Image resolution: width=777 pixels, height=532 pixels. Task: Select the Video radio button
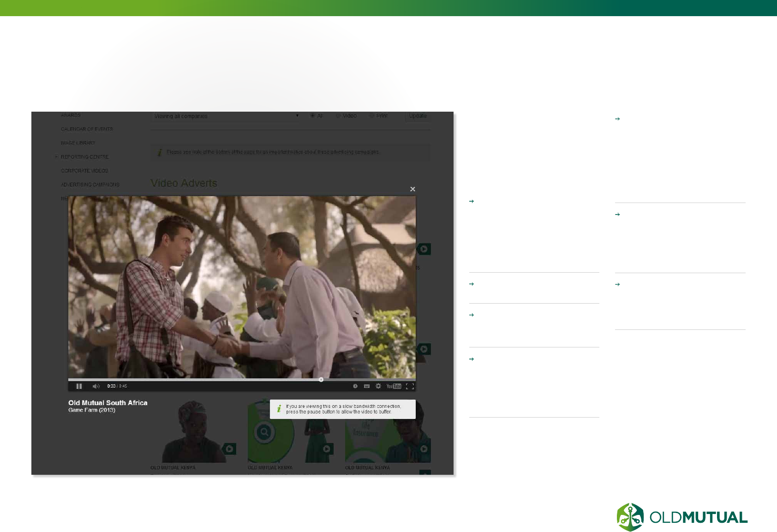[338, 116]
